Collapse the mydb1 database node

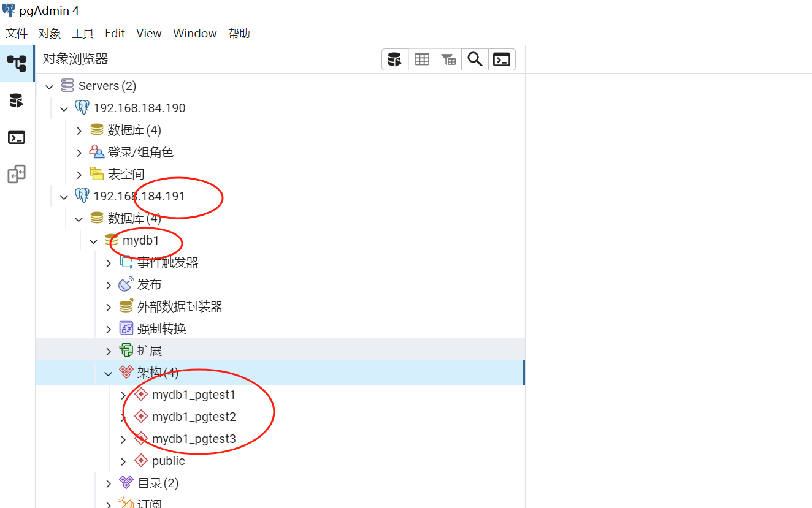coord(94,241)
